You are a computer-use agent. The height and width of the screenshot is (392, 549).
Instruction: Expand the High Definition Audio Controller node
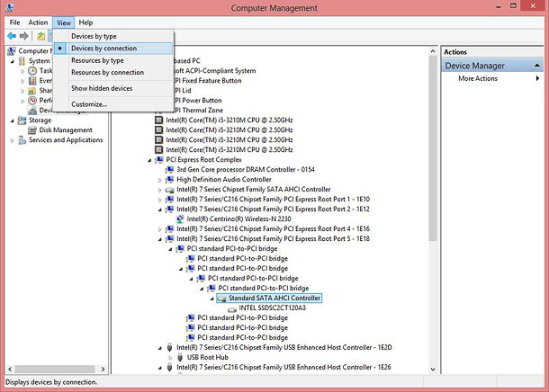pos(160,179)
